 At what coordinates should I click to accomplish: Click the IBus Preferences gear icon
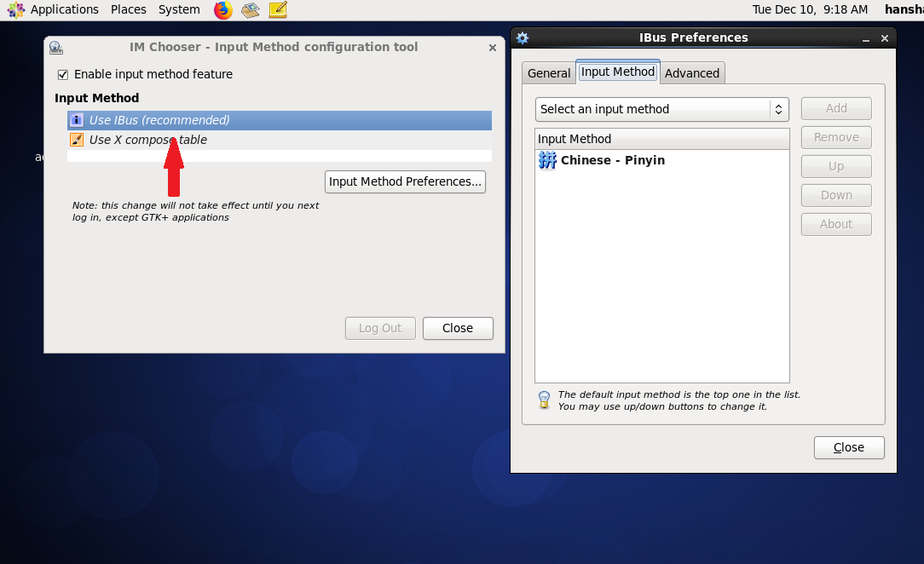click(x=523, y=38)
